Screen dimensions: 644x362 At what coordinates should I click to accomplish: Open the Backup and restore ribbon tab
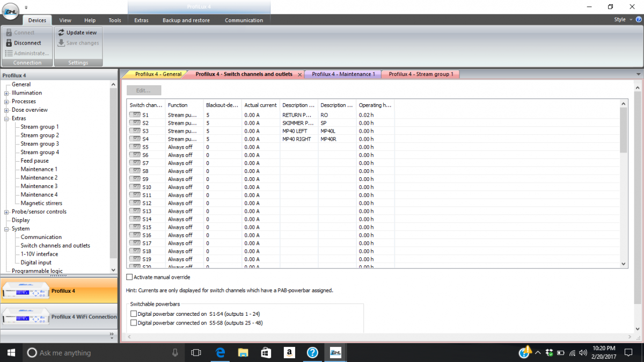[186, 20]
